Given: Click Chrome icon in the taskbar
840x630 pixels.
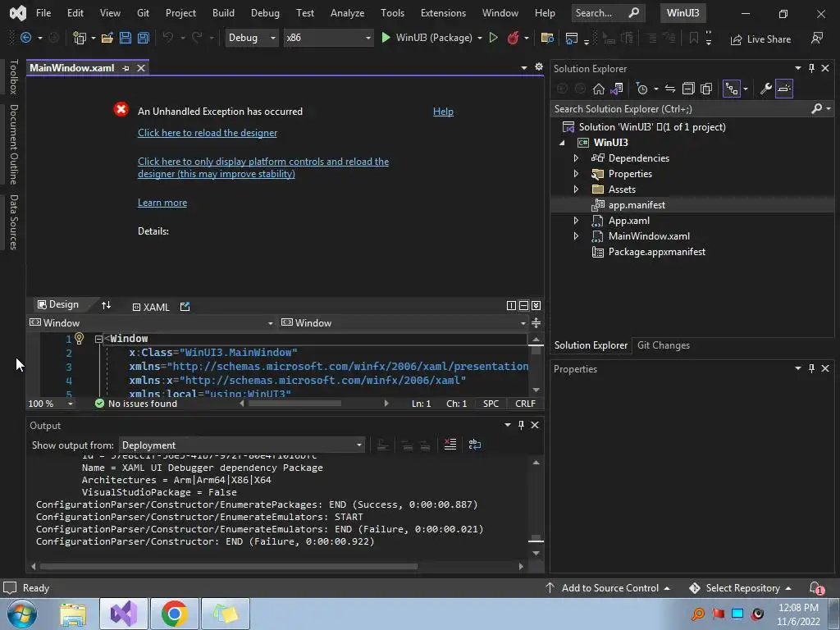Looking at the screenshot, I should (x=174, y=614).
